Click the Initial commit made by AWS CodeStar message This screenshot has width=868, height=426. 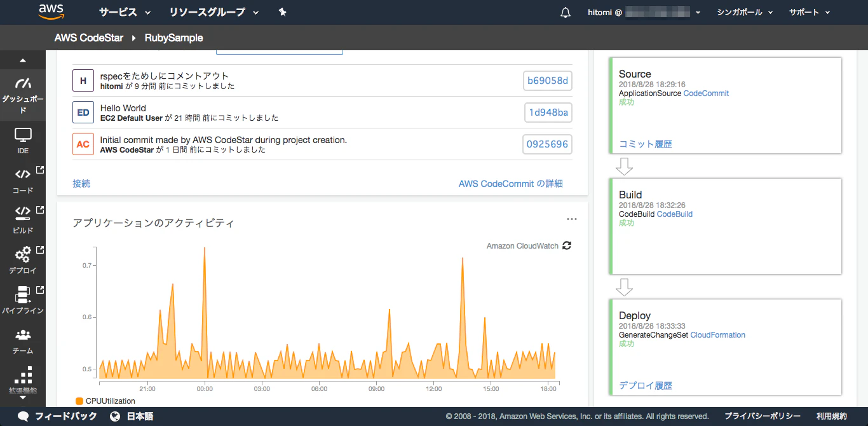pos(224,139)
